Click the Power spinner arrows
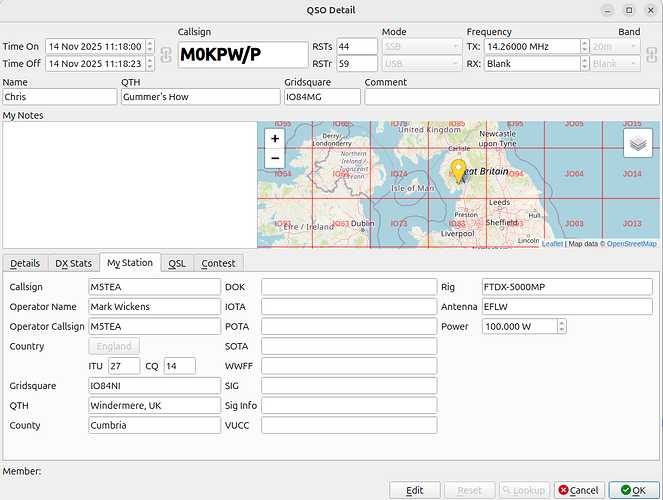 (x=561, y=326)
